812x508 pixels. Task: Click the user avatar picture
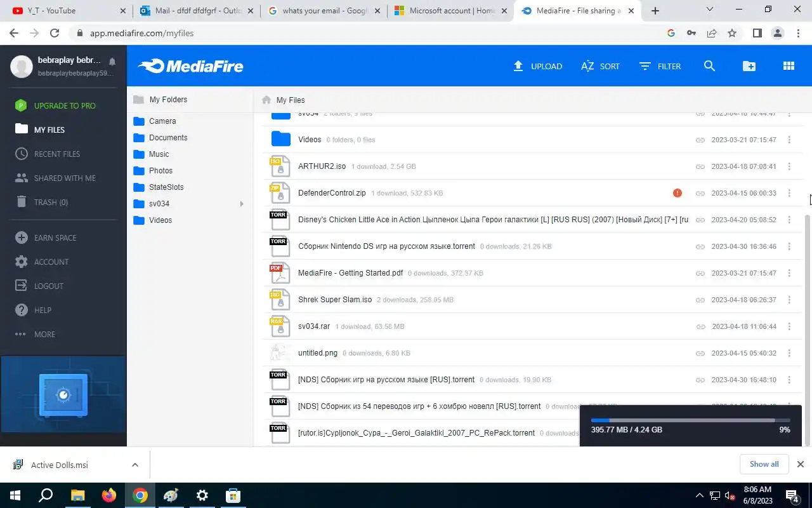tap(22, 66)
